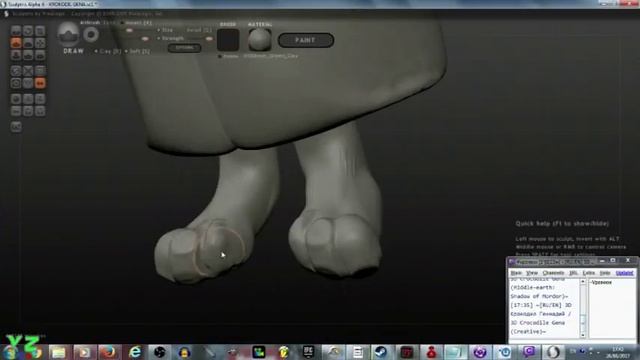Click the Material sphere preview
Image resolution: width=640 pixels, height=360 pixels.
click(259, 40)
